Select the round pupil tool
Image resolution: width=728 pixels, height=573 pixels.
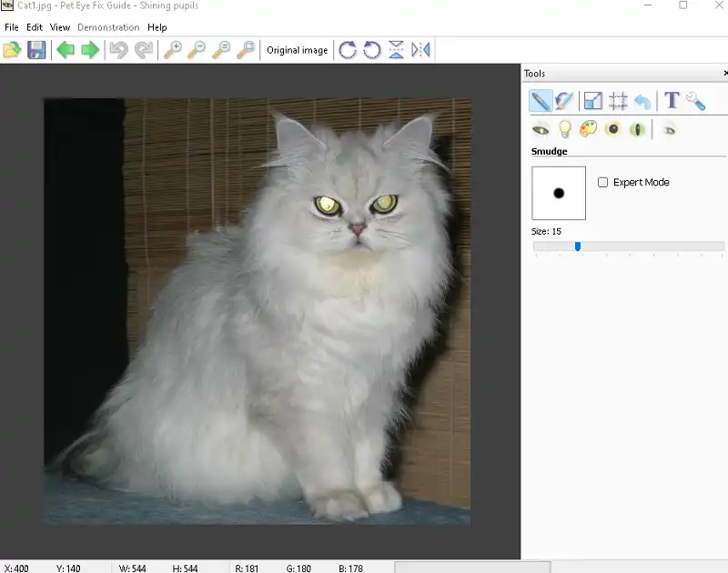[x=613, y=129]
